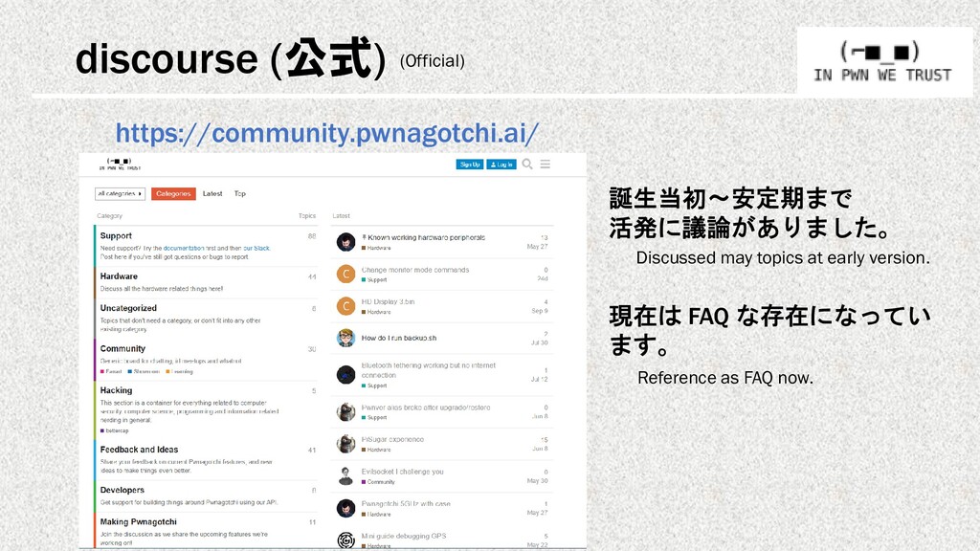Click the Topics column header
The height and width of the screenshot is (551, 980).
(307, 215)
